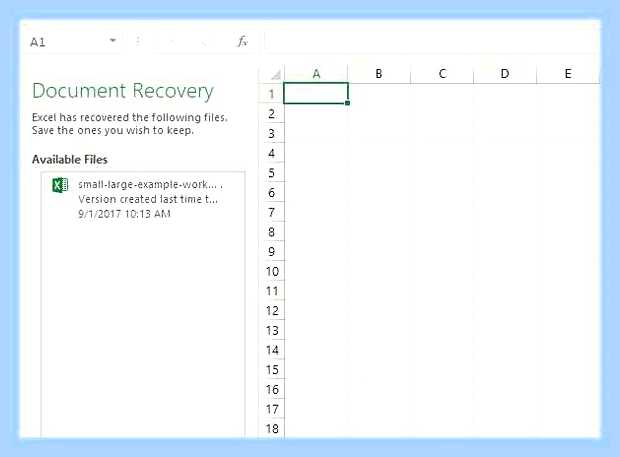Viewport: 620px width, 457px height.
Task: Open the Name Box dropdown arrow
Action: 113,40
